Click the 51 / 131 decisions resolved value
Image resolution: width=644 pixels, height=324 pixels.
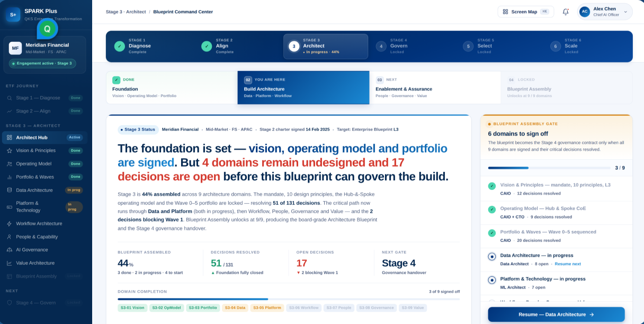coord(222,263)
